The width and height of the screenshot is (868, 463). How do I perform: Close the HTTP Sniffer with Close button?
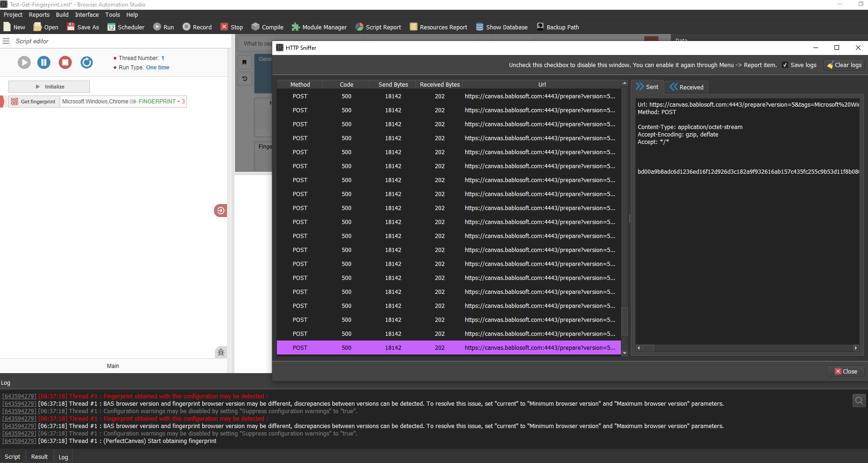tap(846, 371)
